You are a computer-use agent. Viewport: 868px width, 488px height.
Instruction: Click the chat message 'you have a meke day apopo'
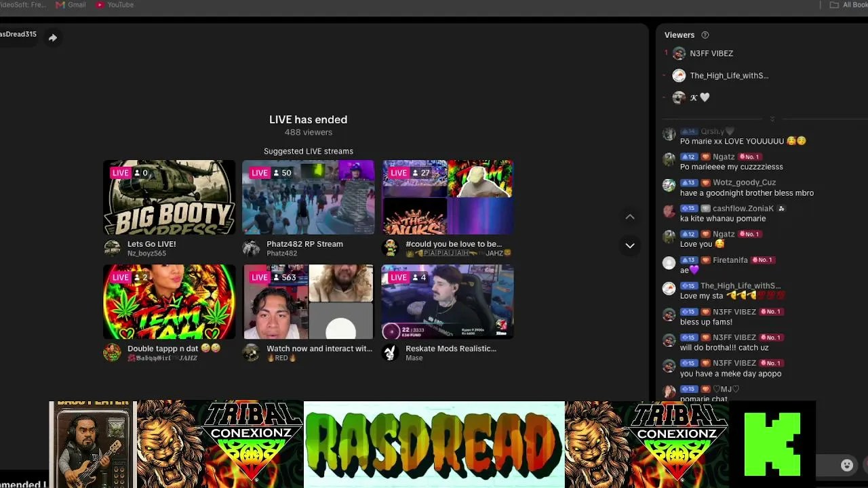(730, 374)
